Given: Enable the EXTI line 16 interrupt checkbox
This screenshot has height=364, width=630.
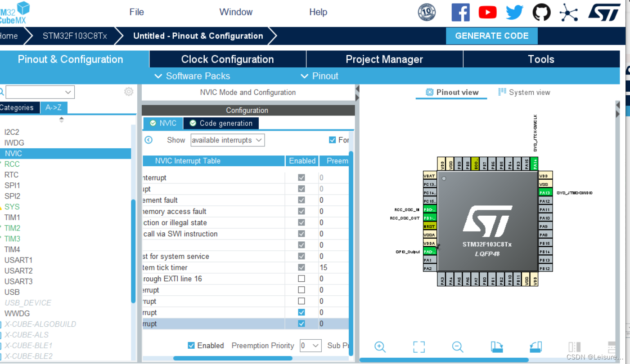Looking at the screenshot, I should click(301, 279).
